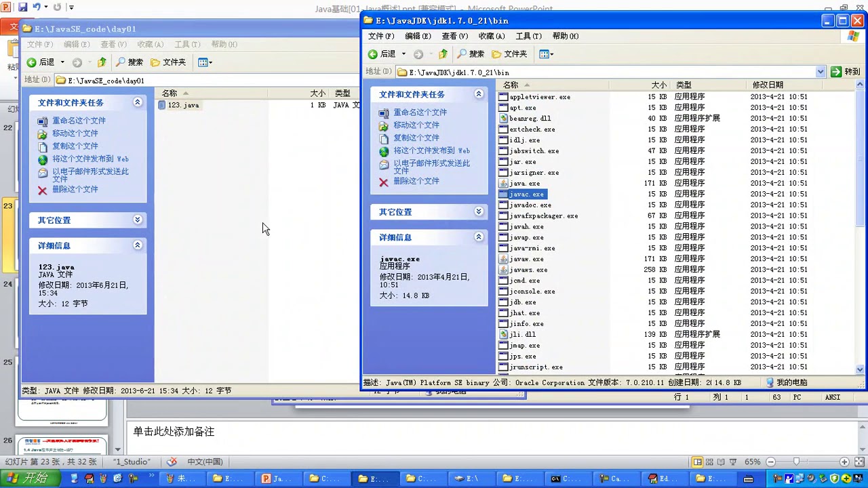Screen dimensions: 868x488
Task: Expand Other Places panel in jdk window
Action: point(479,211)
